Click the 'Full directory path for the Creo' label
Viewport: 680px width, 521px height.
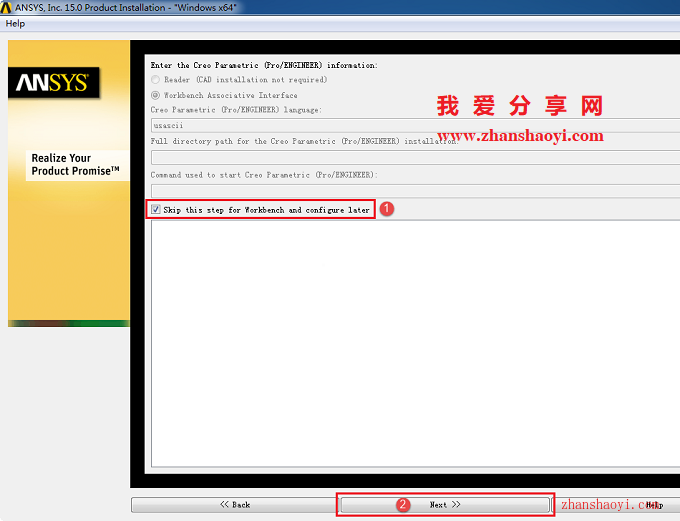[304, 141]
